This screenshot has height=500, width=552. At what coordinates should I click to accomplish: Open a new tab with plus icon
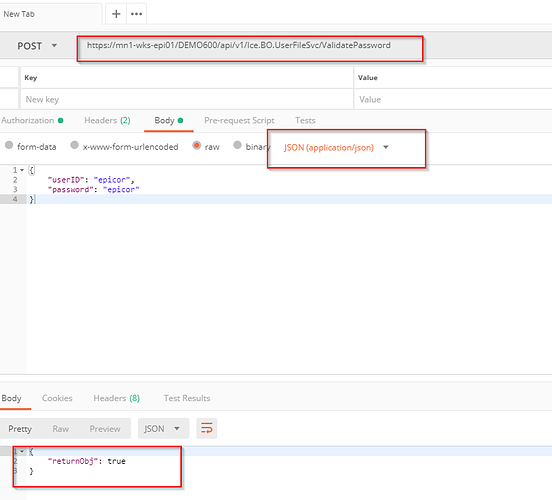click(x=116, y=14)
